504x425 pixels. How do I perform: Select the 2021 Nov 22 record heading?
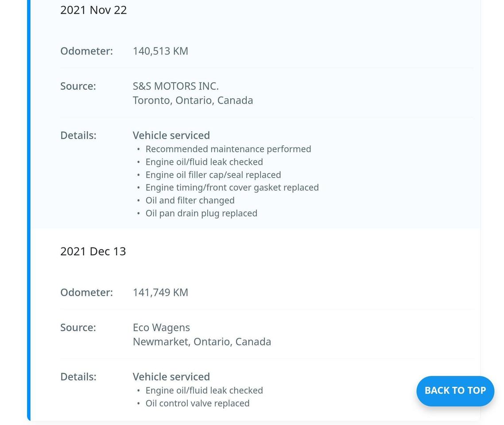pyautogui.click(x=93, y=10)
